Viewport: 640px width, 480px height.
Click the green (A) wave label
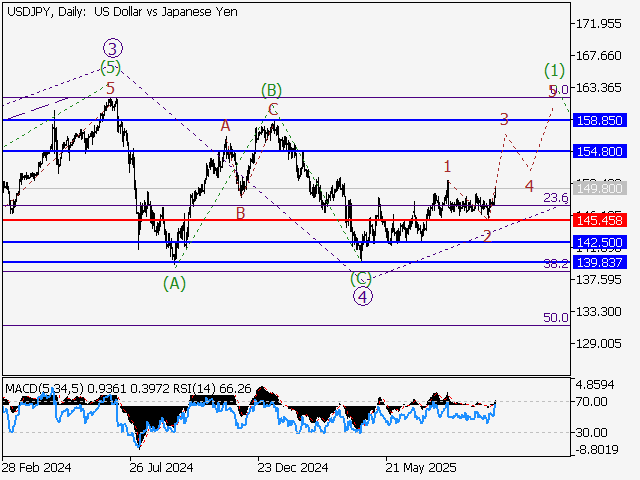tap(174, 283)
